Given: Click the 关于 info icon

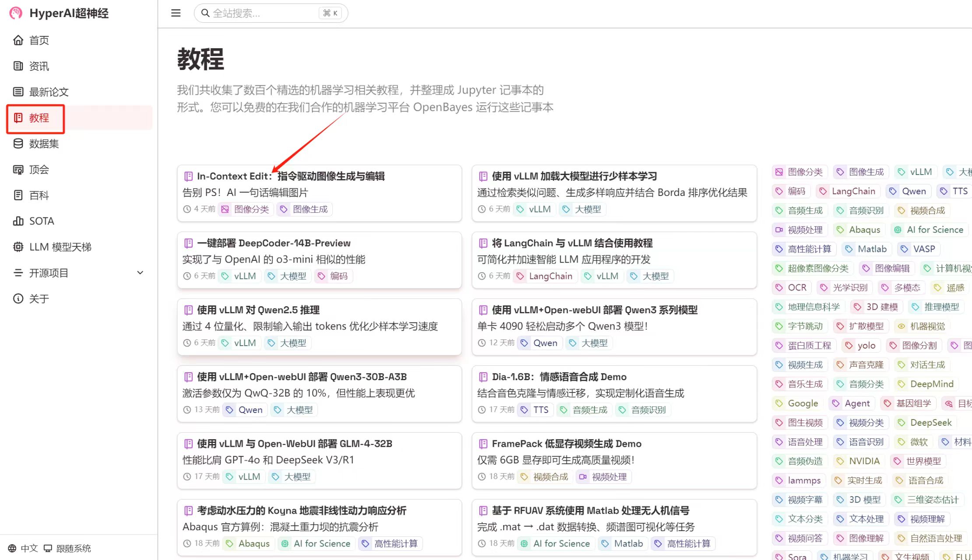Looking at the screenshot, I should point(18,299).
